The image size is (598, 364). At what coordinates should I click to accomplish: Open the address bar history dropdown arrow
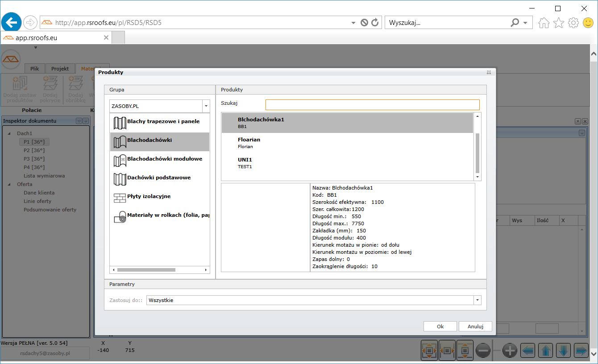tap(353, 23)
